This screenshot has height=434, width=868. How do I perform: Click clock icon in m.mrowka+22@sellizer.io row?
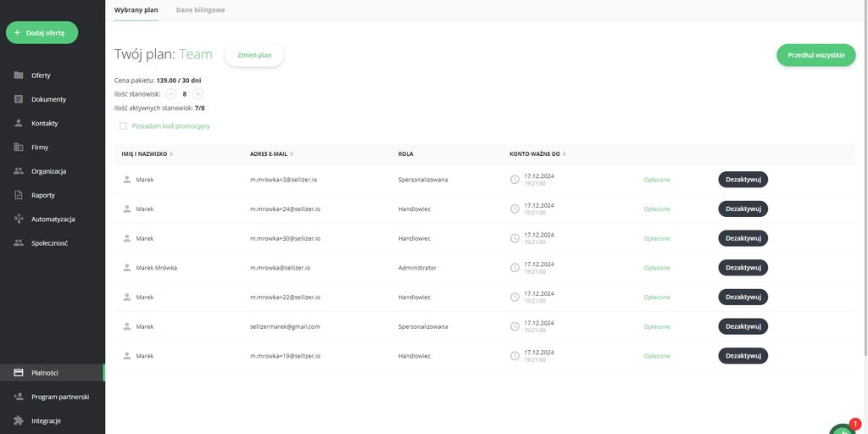515,298
